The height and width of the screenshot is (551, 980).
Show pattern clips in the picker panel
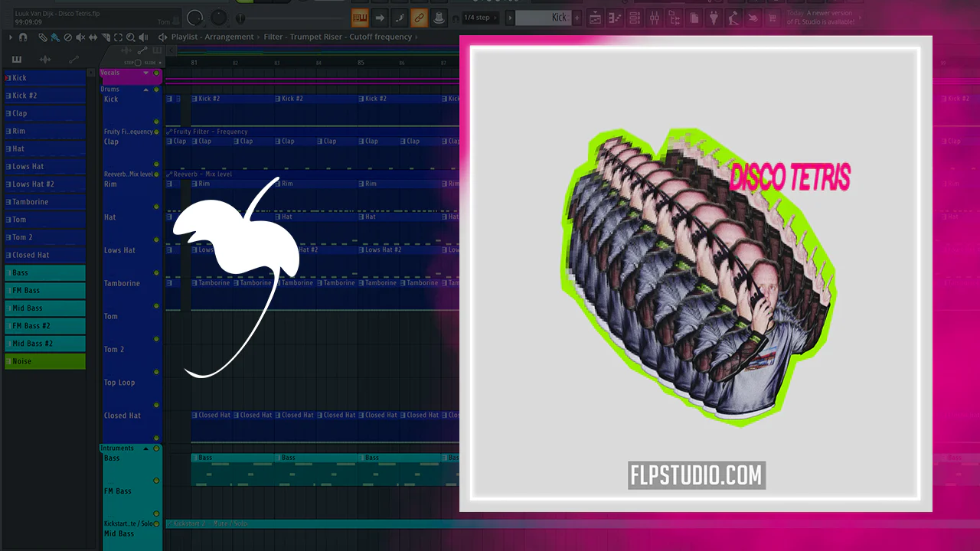coord(17,60)
